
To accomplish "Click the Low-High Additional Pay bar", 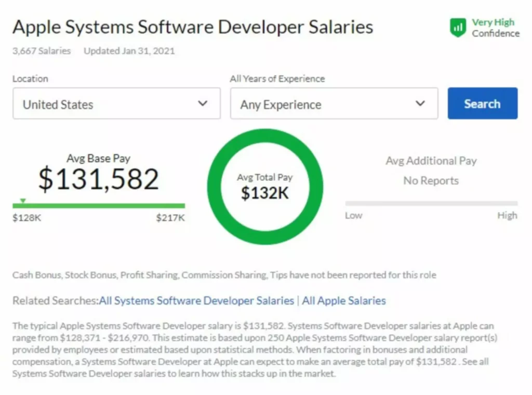I will click(430, 203).
